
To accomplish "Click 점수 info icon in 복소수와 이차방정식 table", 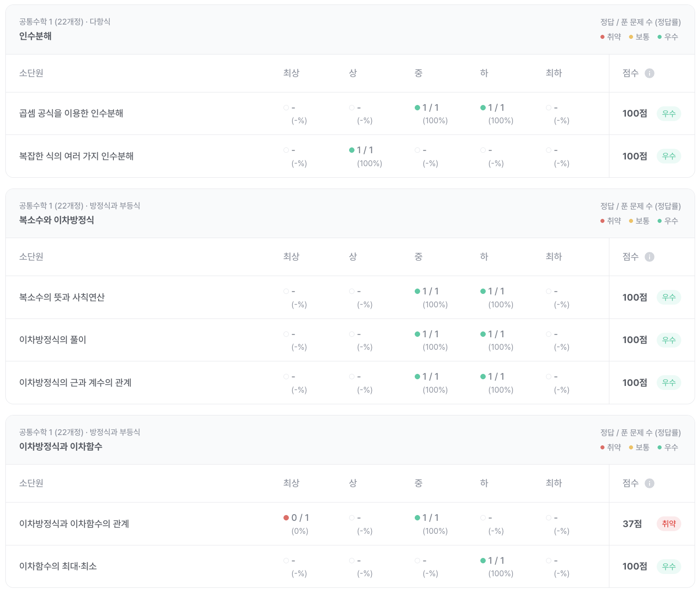I will [x=650, y=257].
